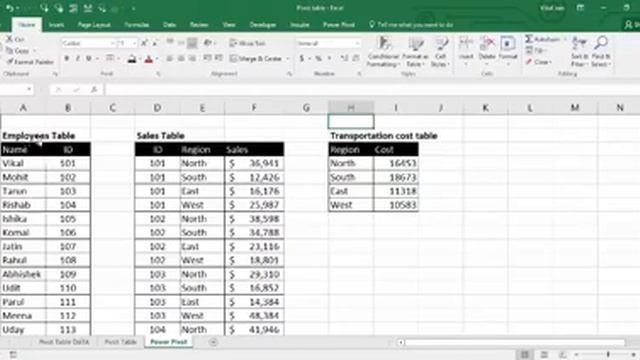Toggle Wrap Text
This screenshot has width=640, height=360.
[248, 43]
